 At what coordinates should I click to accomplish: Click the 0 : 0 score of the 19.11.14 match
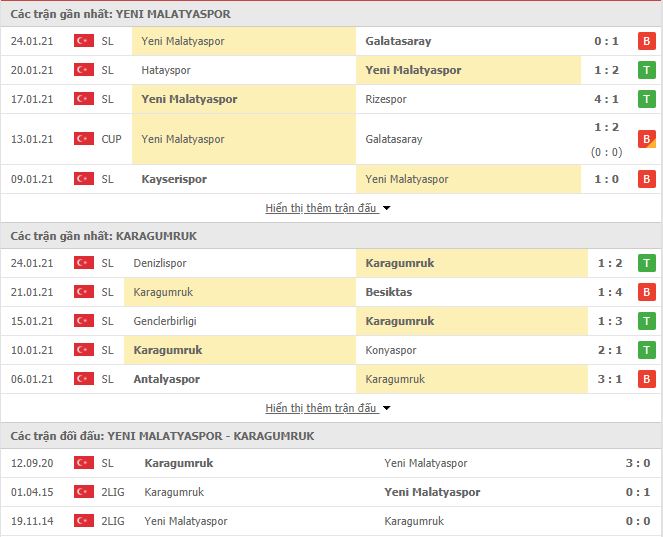click(x=638, y=521)
